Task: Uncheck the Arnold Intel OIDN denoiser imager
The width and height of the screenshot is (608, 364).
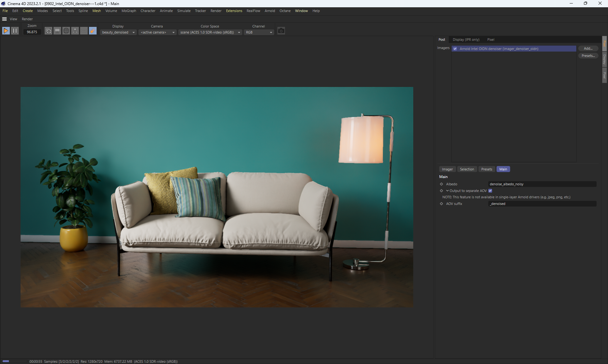Action: click(455, 49)
